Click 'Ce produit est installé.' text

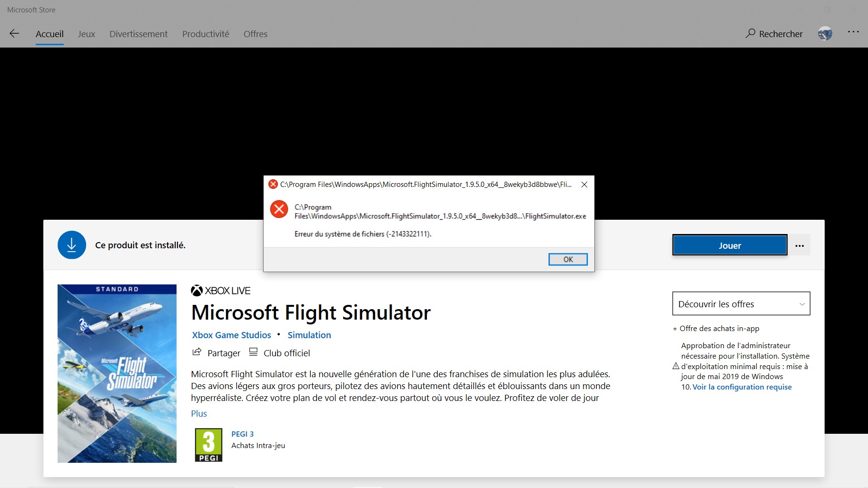(140, 245)
